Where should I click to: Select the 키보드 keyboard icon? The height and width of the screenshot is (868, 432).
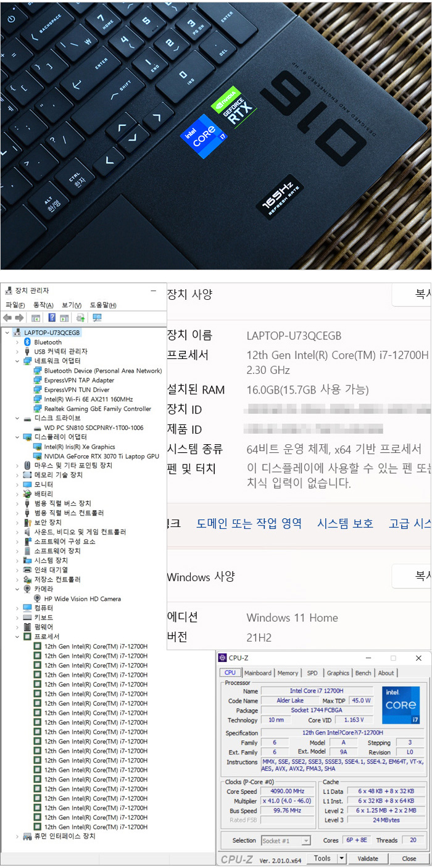click(x=27, y=618)
